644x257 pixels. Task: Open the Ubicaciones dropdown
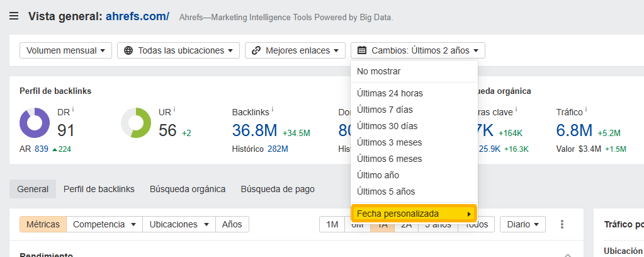[179, 224]
